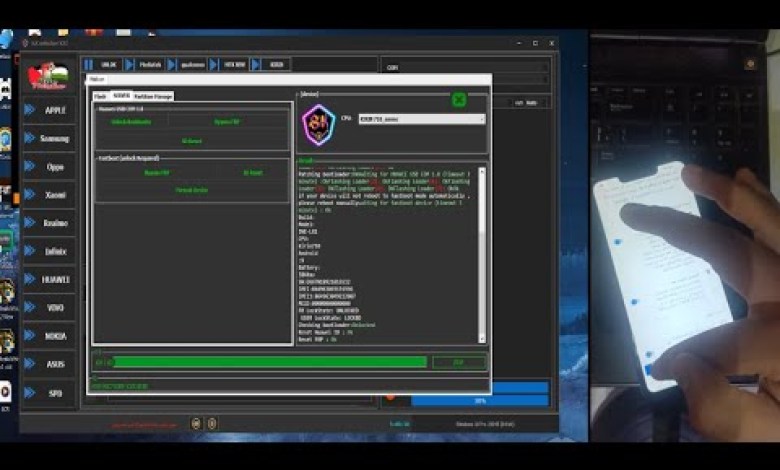Select the Oppo brand category
The width and height of the screenshot is (780, 470).
click(55, 167)
